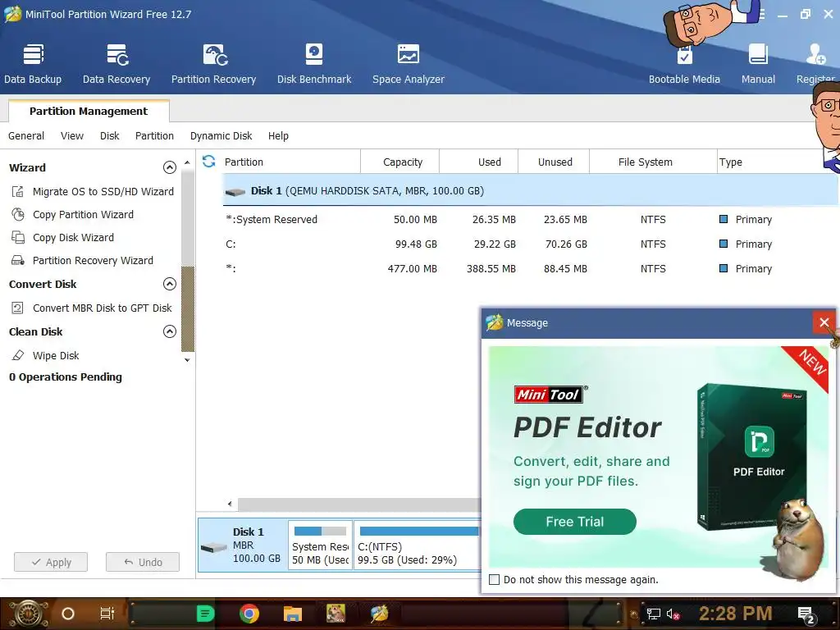Click Convert MBR Disk to GPT Disk
Viewport: 840px width, 630px height.
(103, 308)
